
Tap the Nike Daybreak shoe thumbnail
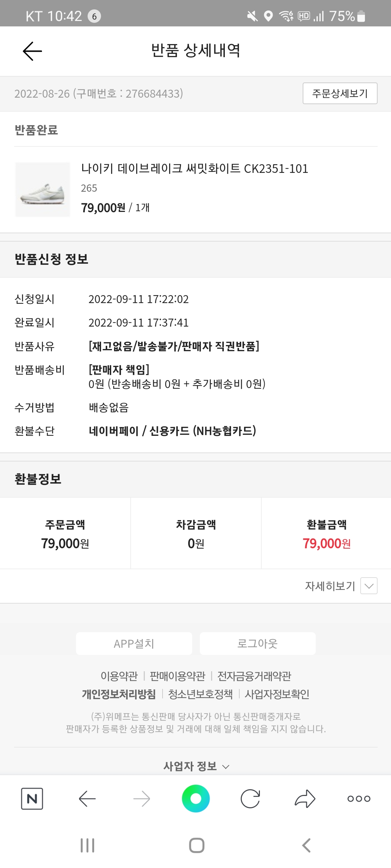pyautogui.click(x=42, y=189)
